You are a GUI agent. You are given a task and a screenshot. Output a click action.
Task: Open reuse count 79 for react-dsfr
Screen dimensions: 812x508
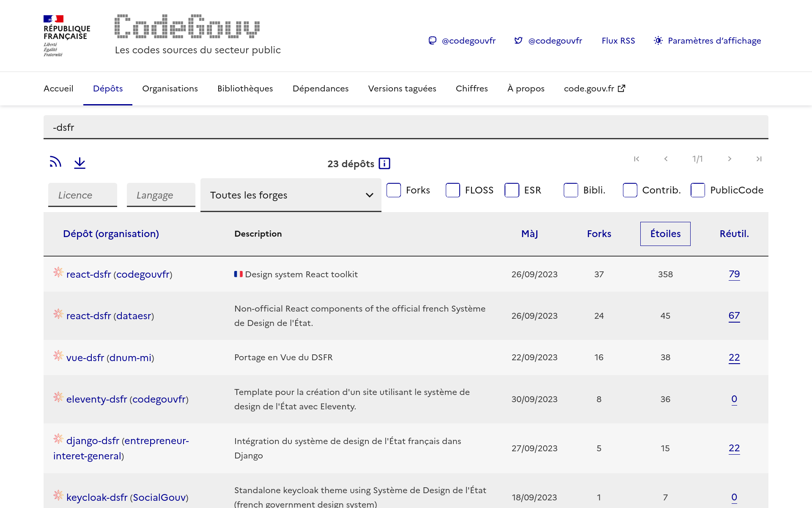pos(734,274)
